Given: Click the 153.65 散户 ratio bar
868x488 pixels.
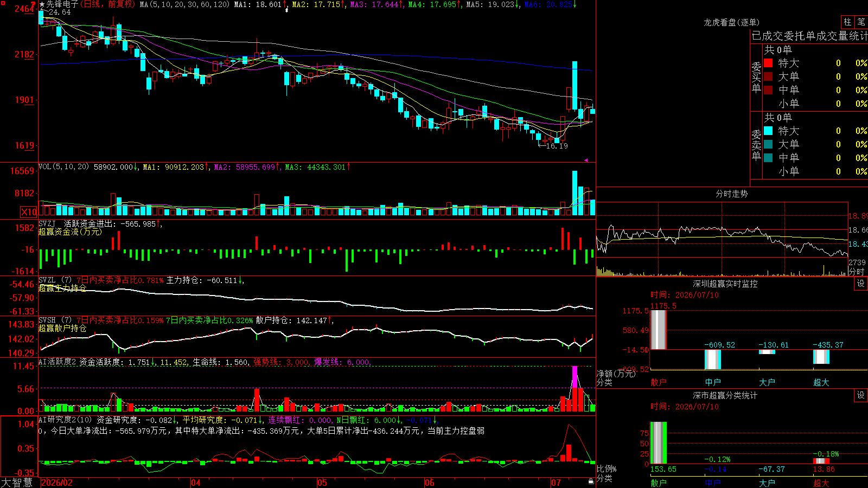Looking at the screenshot, I should [659, 443].
